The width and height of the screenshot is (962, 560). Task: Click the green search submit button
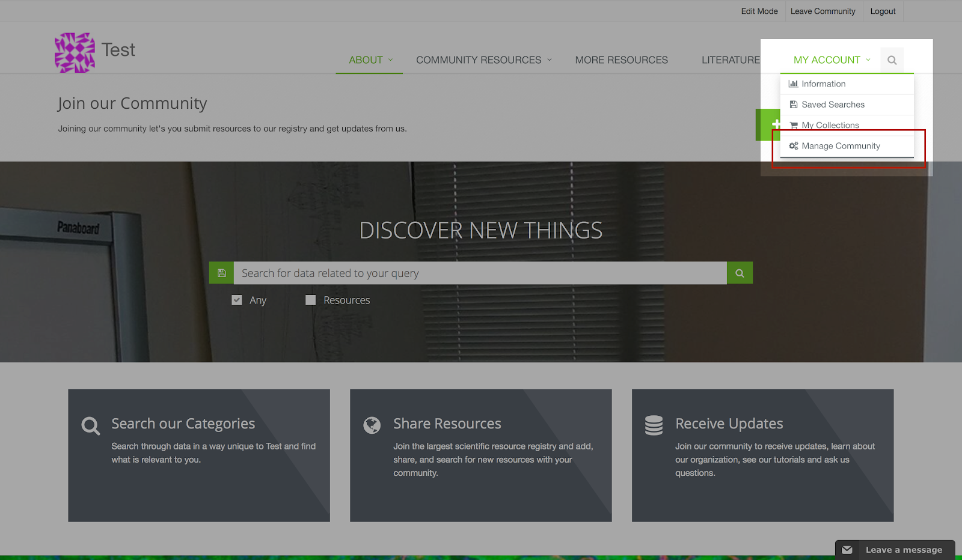(x=740, y=273)
